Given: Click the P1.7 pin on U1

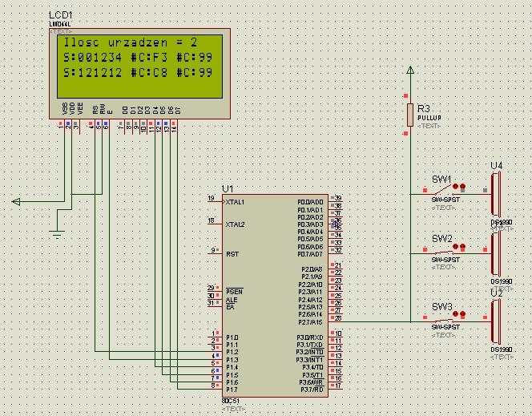Looking at the screenshot, I should click(x=232, y=390).
